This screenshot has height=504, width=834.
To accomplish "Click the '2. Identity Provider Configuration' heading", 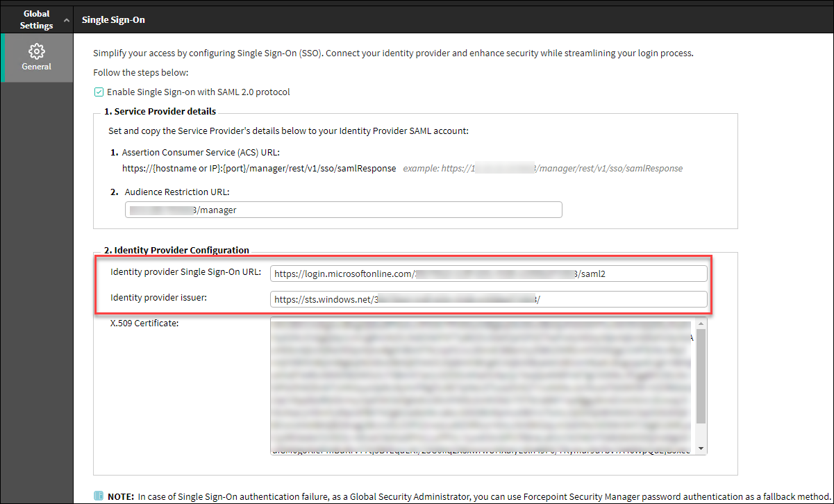I will pyautogui.click(x=176, y=250).
